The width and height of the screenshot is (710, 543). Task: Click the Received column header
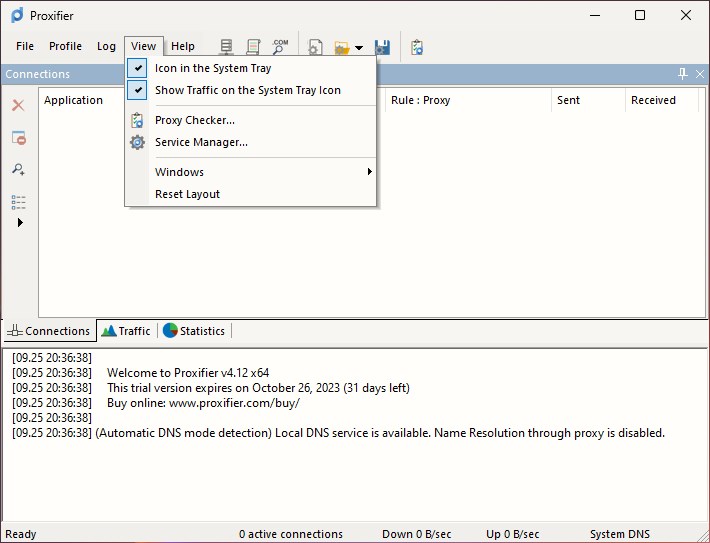click(x=653, y=100)
